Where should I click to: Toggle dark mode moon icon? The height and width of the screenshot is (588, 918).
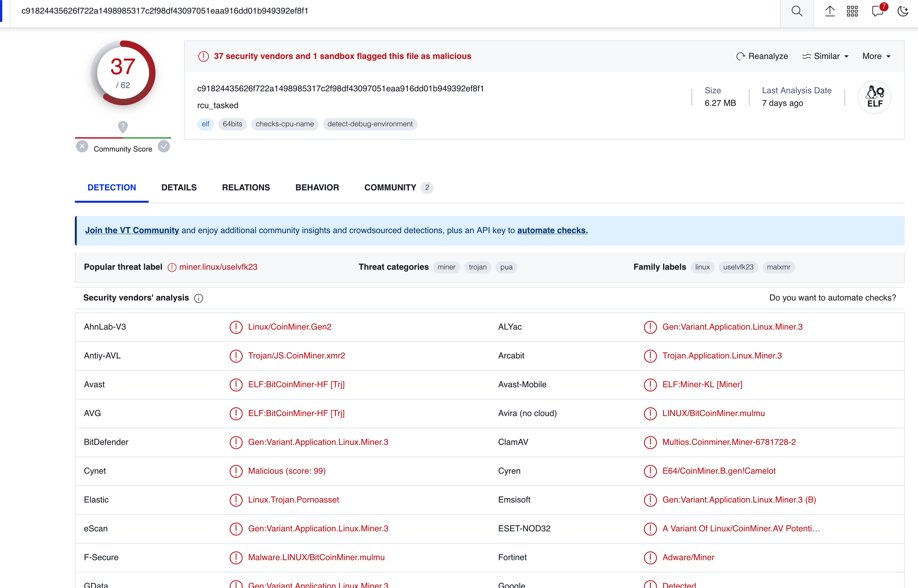903,11
